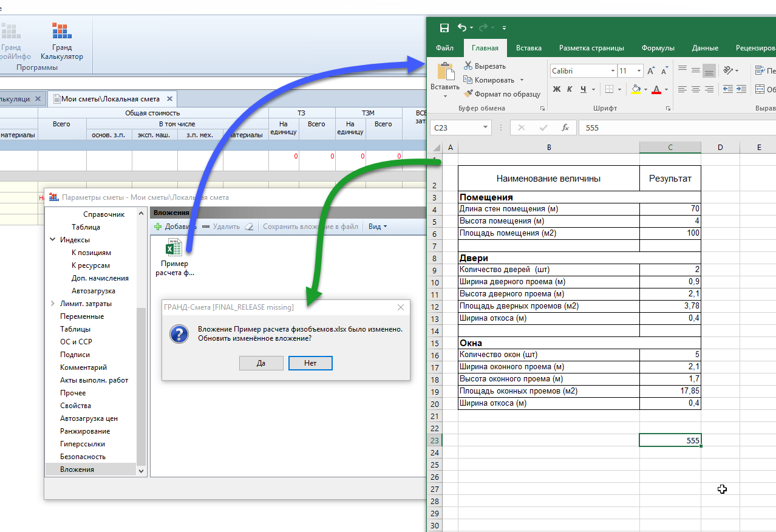
Task: Activate Формат по образцу painter
Action: tap(502, 94)
